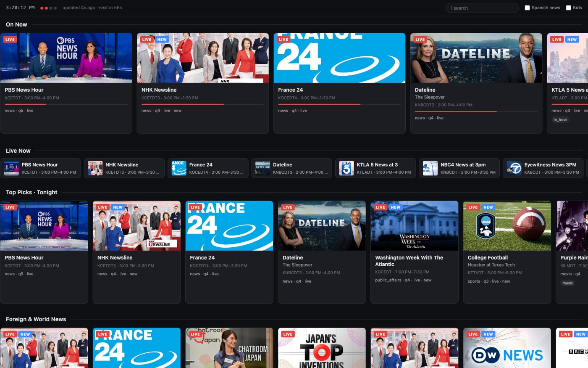Click the NEW badge on Washington Week card

click(396, 207)
